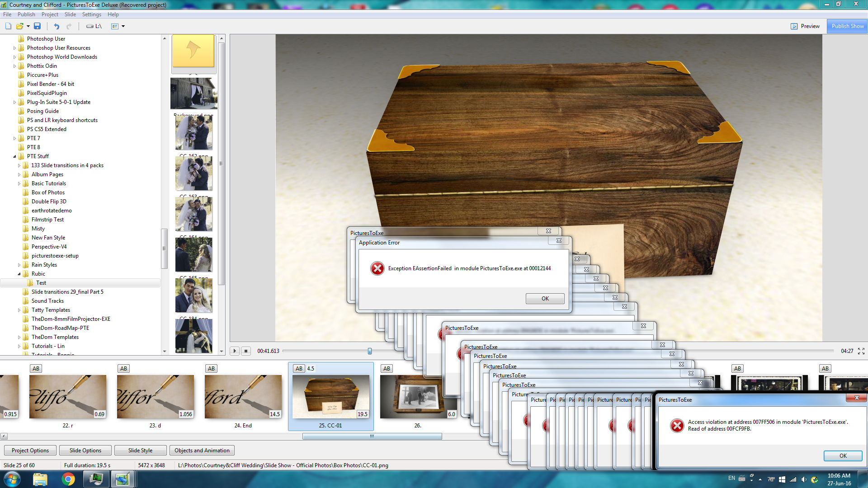
Task: Select slide 26. photo box thumbnail
Action: 419,397
